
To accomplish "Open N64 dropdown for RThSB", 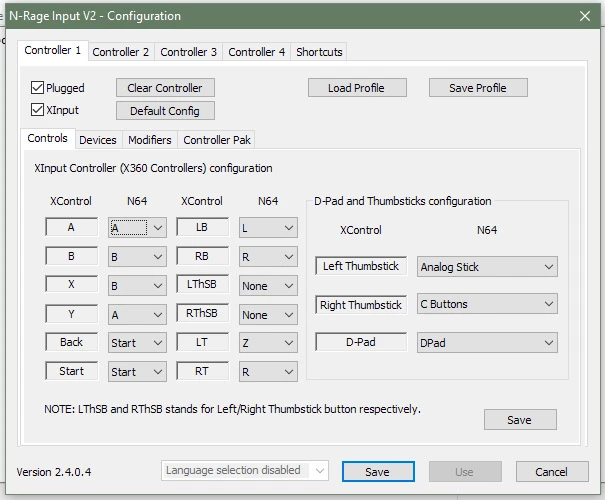I will [268, 314].
